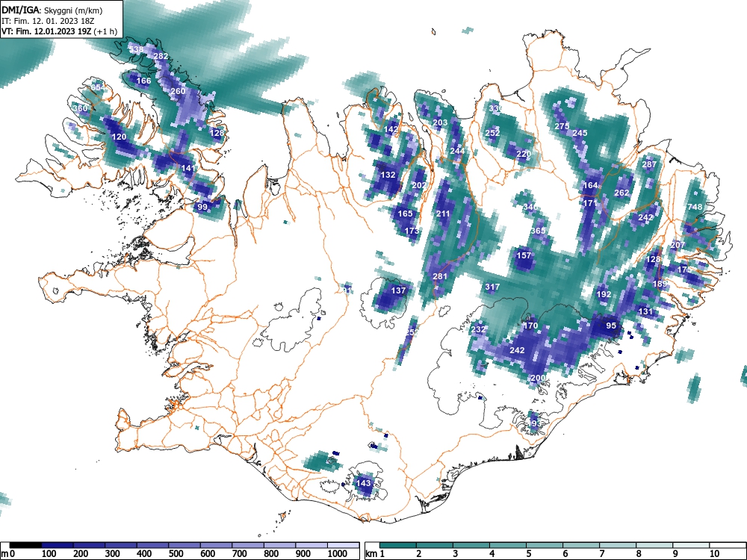This screenshot has height=560, width=747.
Task: Select the 157 visibility label
Action: 524,255
